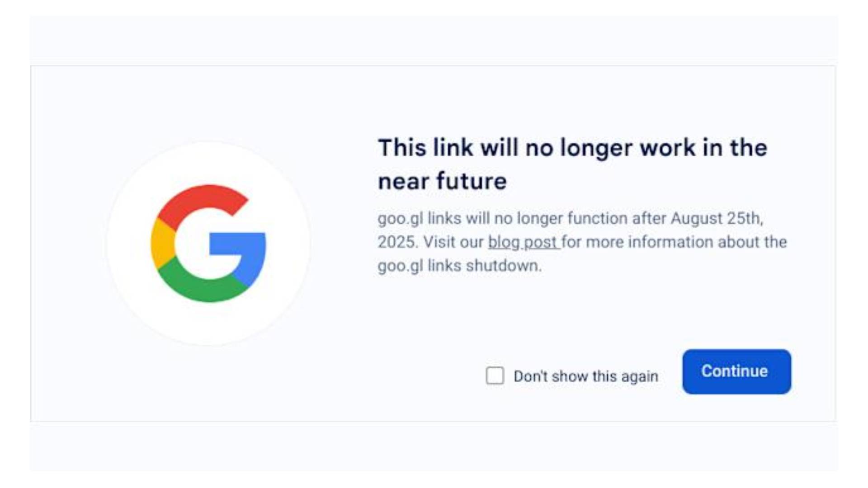Click the yellow segment of the Google logo
The image size is (868, 488).
[161, 243]
